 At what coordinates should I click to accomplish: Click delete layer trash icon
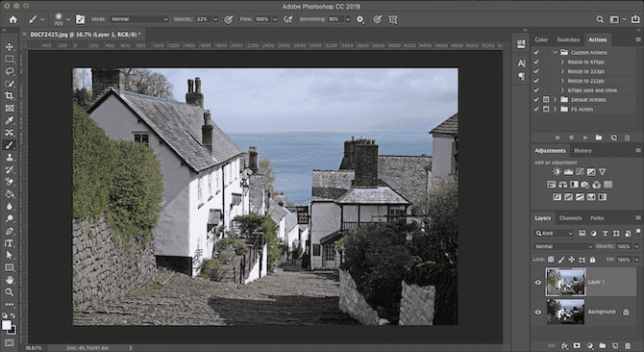pyautogui.click(x=627, y=346)
